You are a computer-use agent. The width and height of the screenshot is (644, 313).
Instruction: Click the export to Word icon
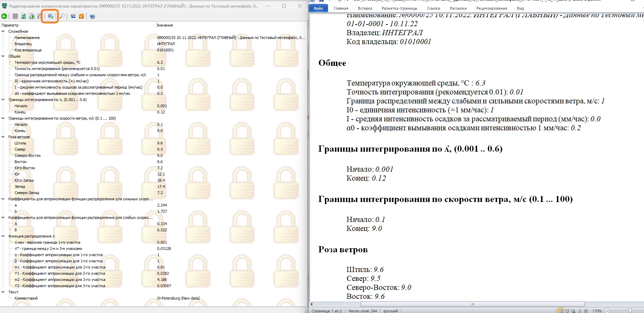[x=51, y=16]
